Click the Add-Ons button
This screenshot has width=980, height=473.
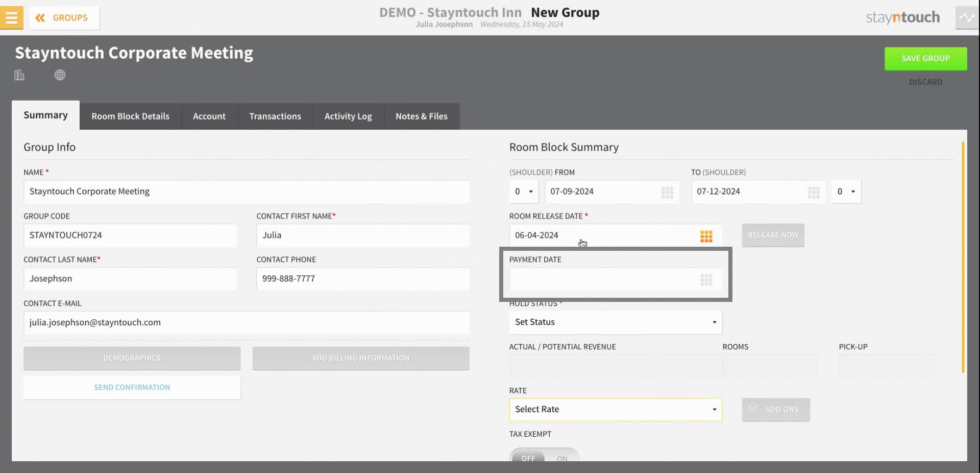(776, 410)
